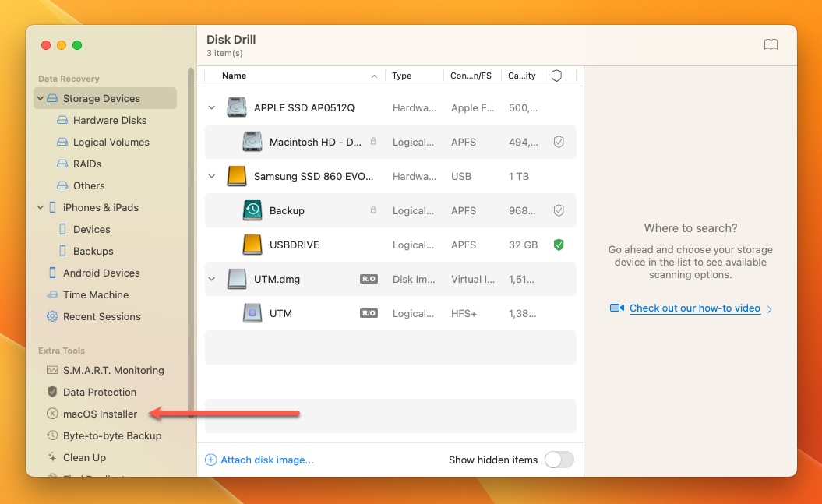
Task: Click Attach disk image link
Action: click(266, 460)
